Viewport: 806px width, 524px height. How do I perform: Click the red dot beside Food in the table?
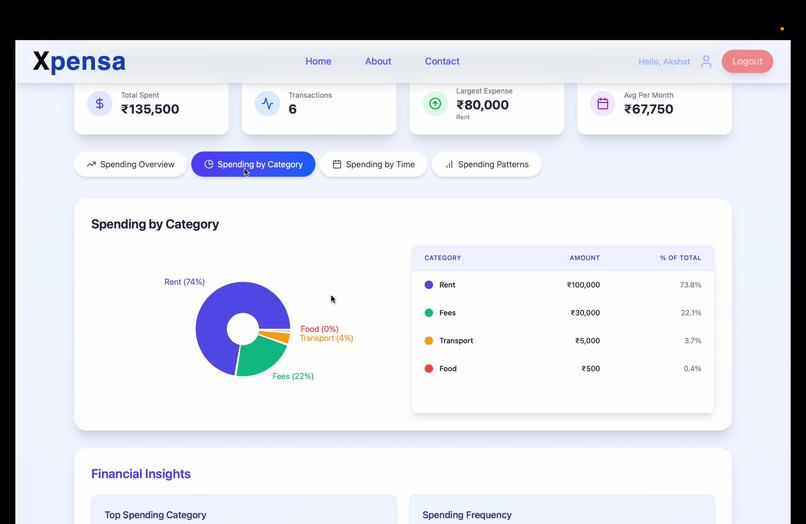click(x=429, y=368)
